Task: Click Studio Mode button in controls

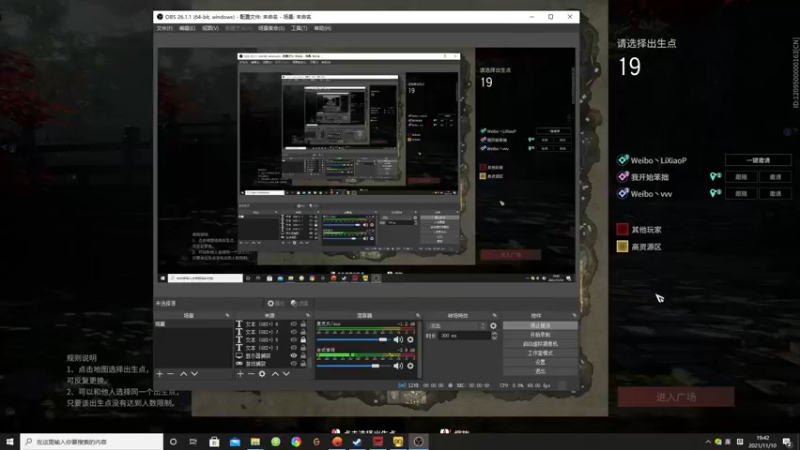Action: (x=540, y=353)
